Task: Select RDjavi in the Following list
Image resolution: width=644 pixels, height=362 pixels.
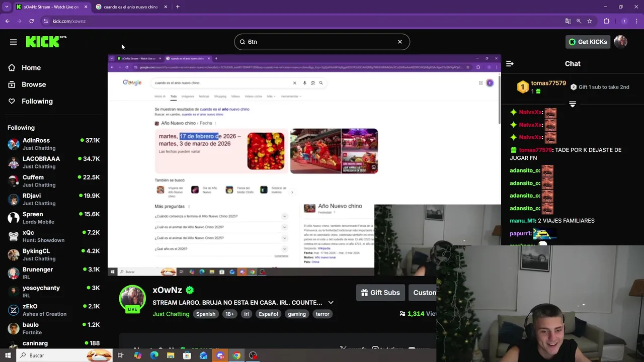Action: coord(54,199)
